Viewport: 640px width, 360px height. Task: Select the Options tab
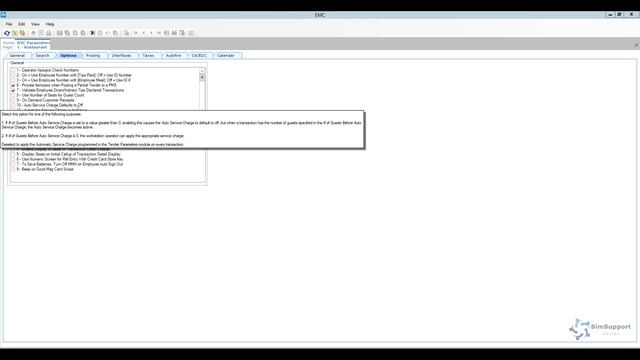click(x=68, y=56)
